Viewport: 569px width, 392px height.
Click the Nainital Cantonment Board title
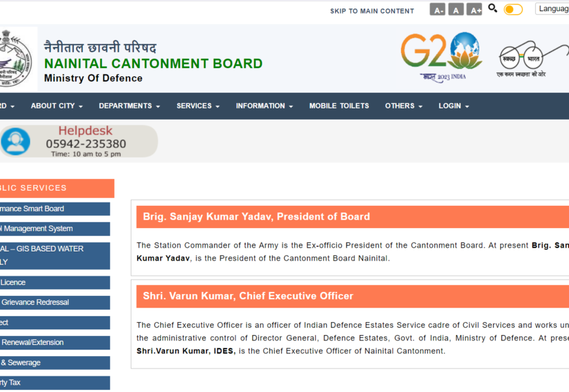153,63
